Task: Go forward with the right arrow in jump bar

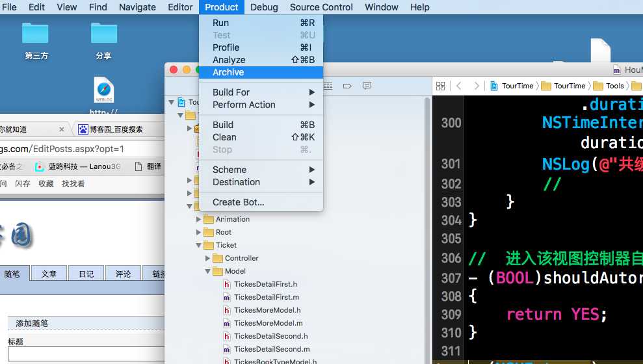Action: [x=476, y=86]
